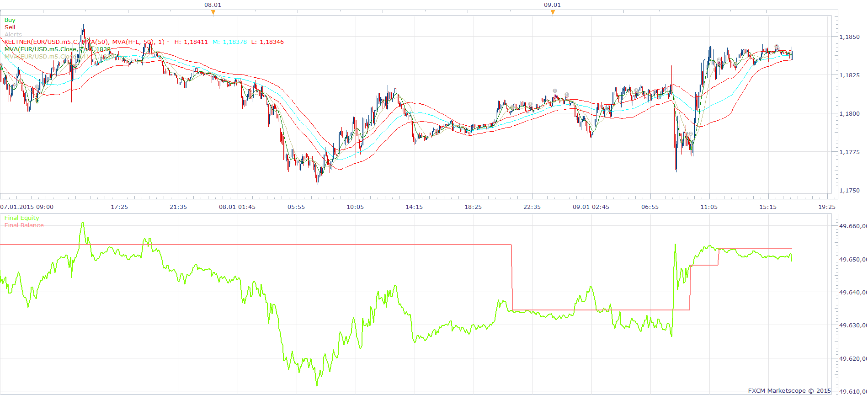The height and width of the screenshot is (395, 868).
Task: Click the FXCM Marketscope © 2015 text
Action: [x=789, y=390]
